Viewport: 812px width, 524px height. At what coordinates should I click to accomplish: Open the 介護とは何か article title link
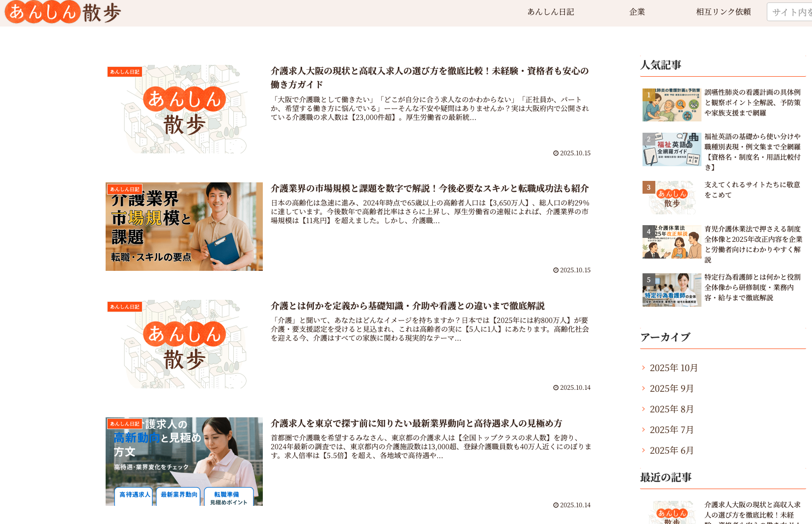[407, 306]
